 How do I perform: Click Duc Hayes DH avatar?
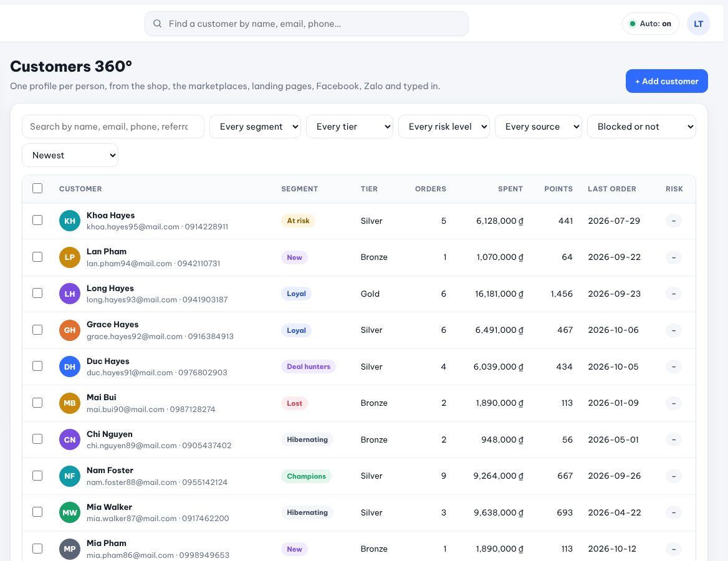[70, 367]
